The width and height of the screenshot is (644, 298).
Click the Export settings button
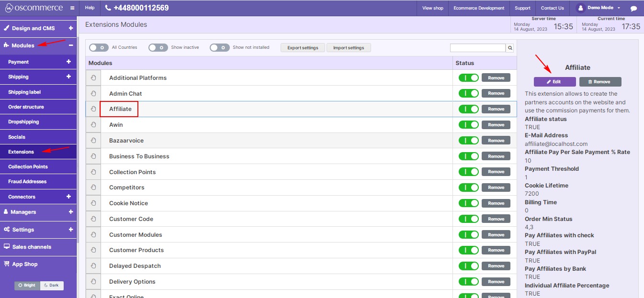[303, 48]
